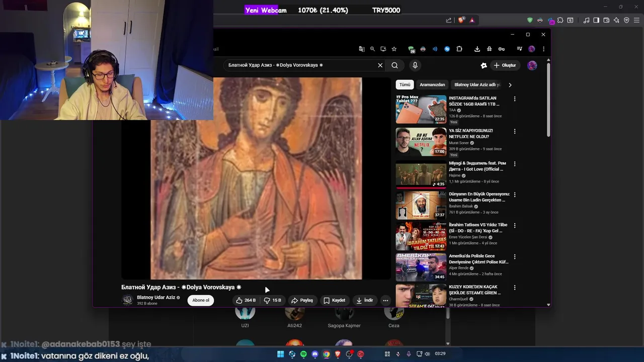Click the YouTube search input field

301,65
